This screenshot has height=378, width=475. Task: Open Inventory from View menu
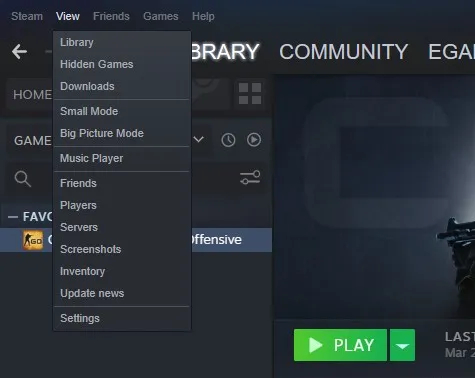[122, 271]
